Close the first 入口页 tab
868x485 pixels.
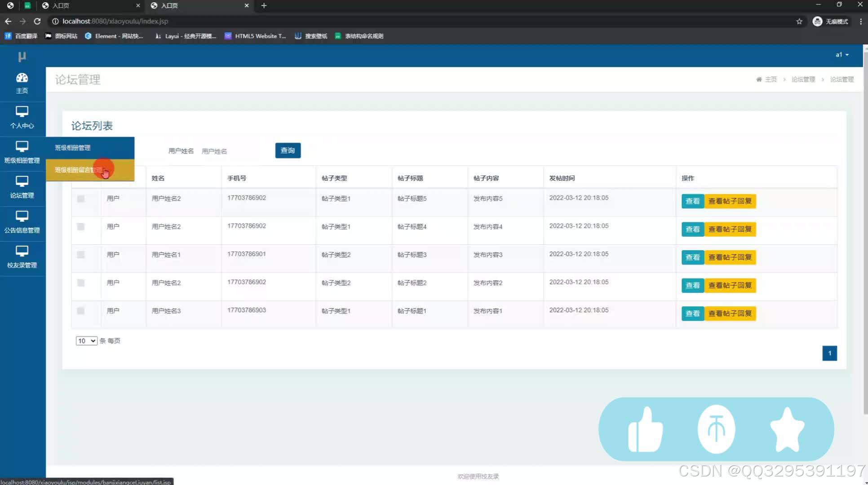pyautogui.click(x=138, y=5)
